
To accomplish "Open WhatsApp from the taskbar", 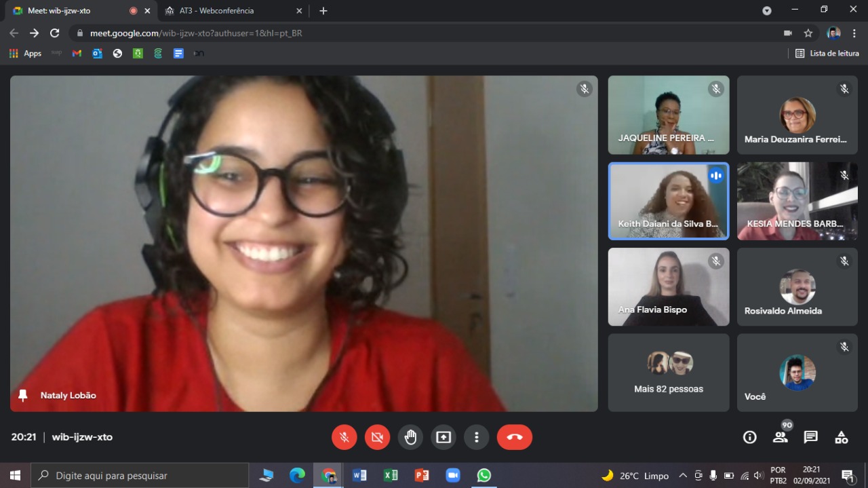I will pos(484,475).
